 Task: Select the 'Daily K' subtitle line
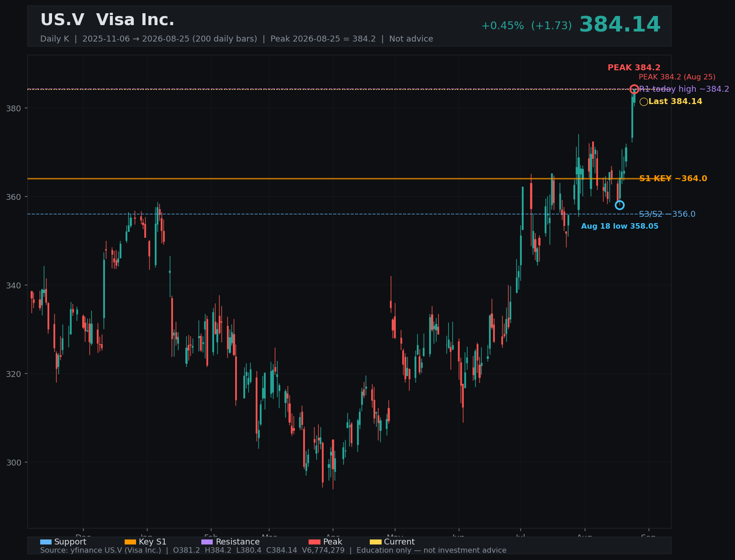click(236, 39)
